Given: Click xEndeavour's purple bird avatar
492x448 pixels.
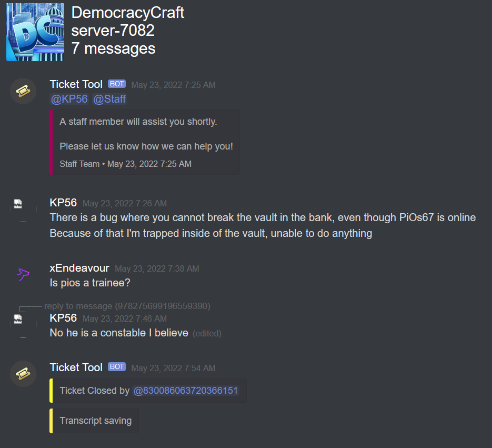Looking at the screenshot, I should tap(23, 274).
